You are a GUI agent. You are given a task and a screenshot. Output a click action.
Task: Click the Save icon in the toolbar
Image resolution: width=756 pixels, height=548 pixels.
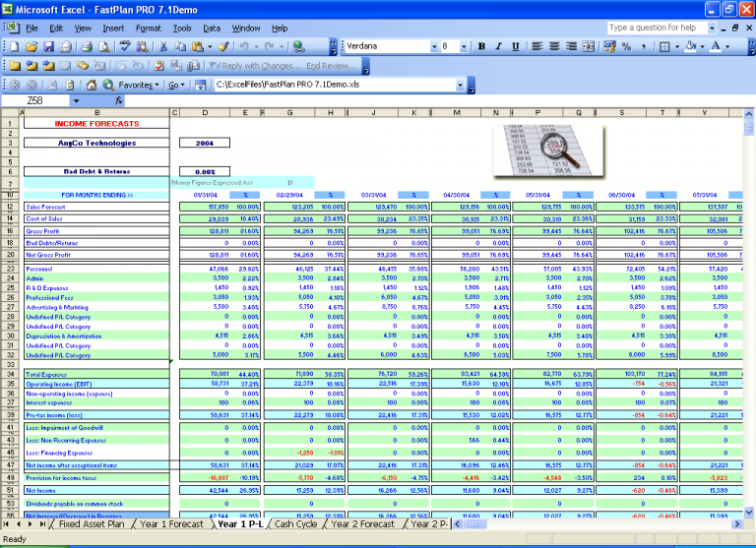pyautogui.click(x=50, y=46)
